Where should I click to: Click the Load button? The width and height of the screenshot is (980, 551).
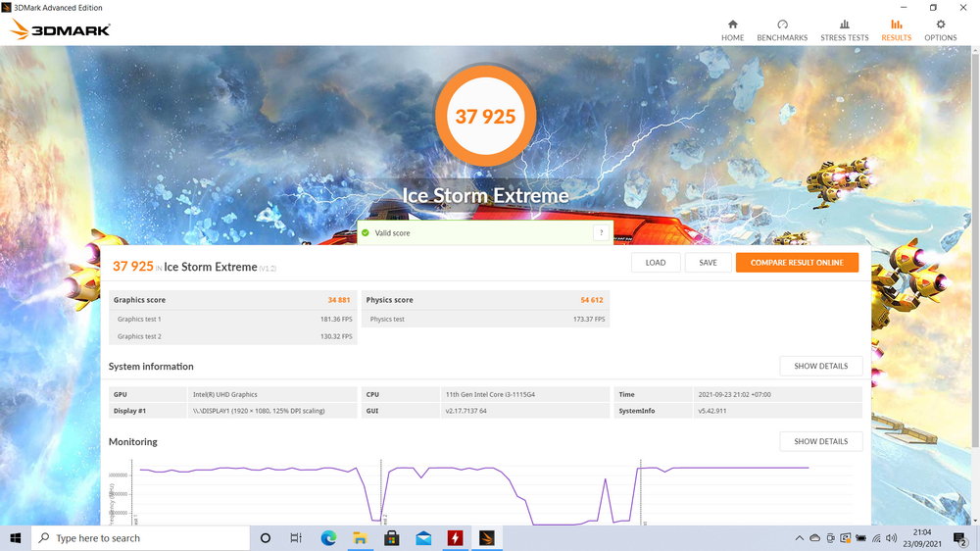[656, 263]
